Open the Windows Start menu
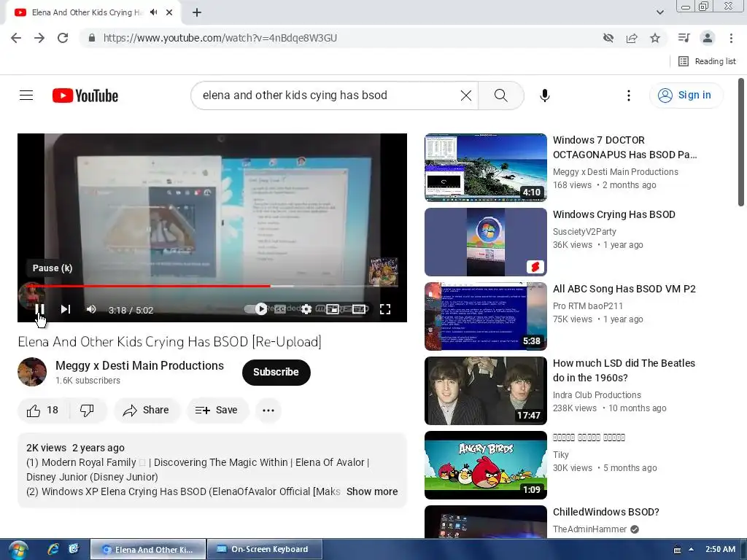The width and height of the screenshot is (747, 560). click(x=18, y=550)
